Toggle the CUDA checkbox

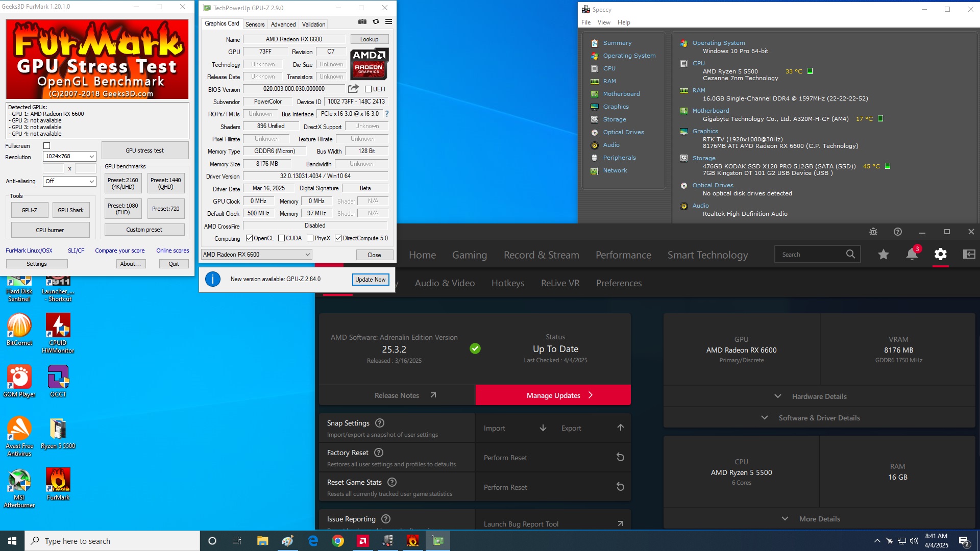click(281, 238)
